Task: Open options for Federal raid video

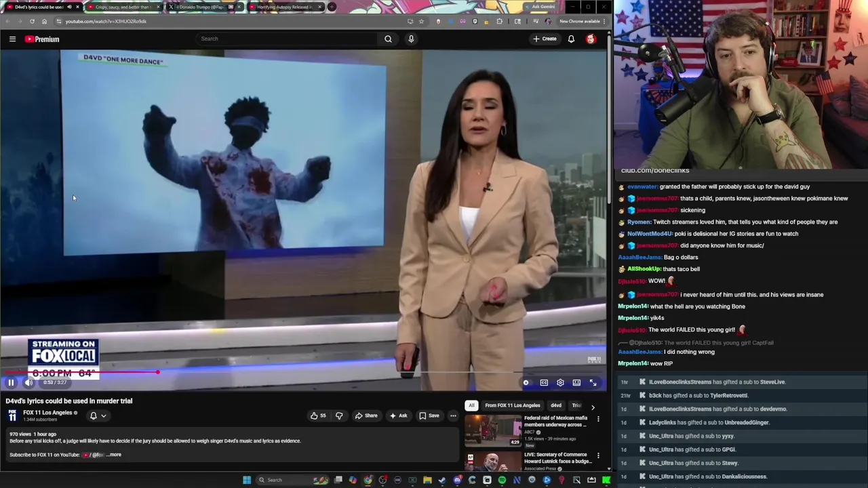Action: pyautogui.click(x=598, y=420)
